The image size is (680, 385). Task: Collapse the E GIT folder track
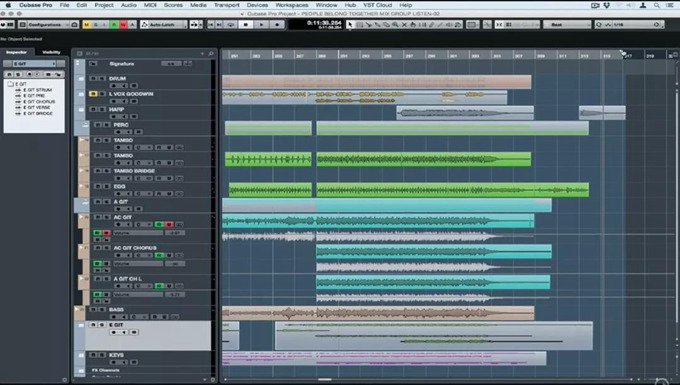(x=81, y=325)
